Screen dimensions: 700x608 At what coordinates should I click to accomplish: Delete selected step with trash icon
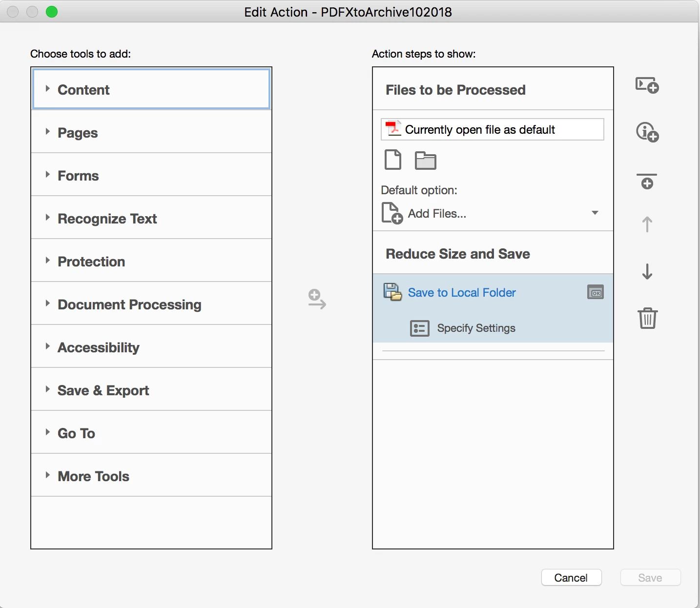[x=647, y=318]
